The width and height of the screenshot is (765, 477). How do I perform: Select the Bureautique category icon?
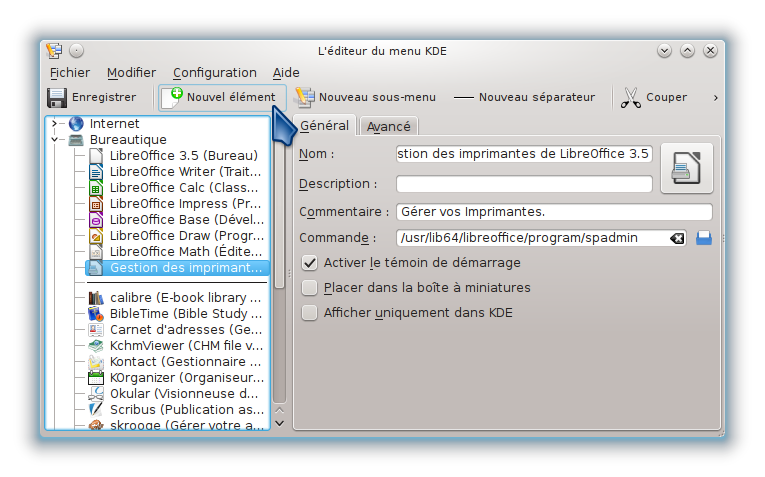tap(76, 140)
